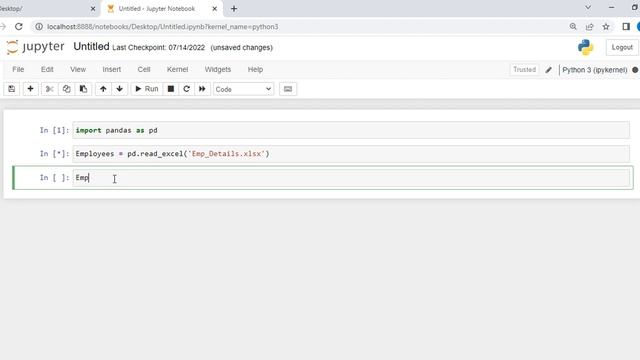The width and height of the screenshot is (640, 360).
Task: Run the selected cell
Action: tap(147, 89)
